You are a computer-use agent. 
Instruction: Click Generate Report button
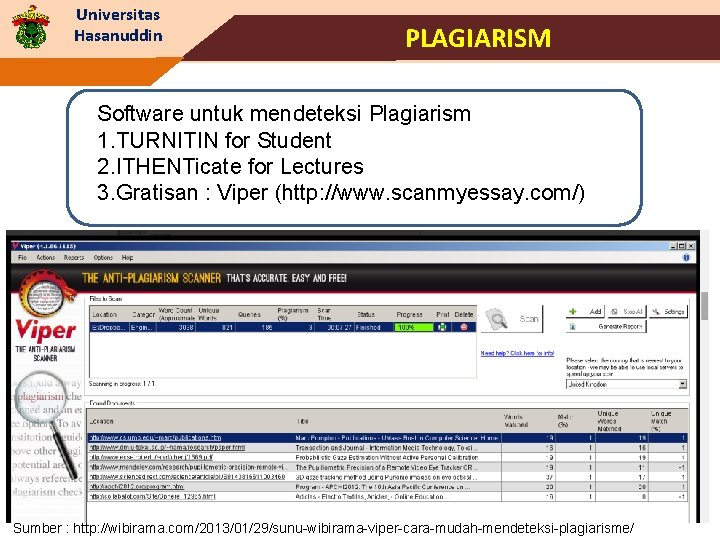point(606,326)
